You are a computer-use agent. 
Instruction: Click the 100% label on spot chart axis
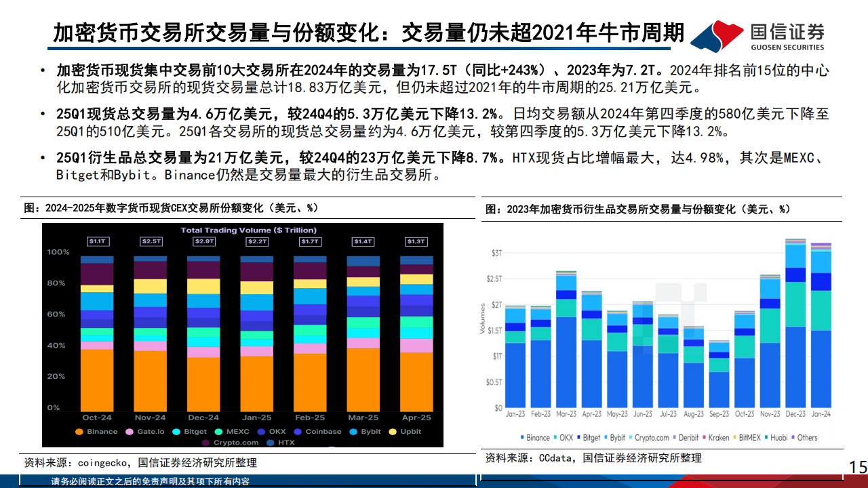58,252
